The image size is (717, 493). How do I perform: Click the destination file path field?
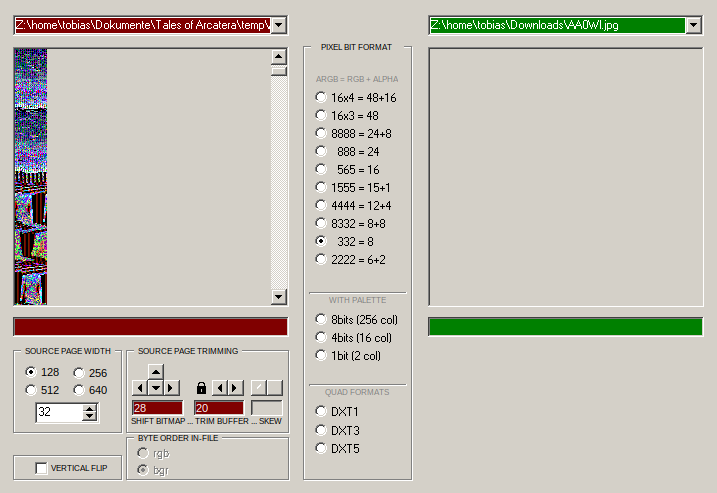557,25
